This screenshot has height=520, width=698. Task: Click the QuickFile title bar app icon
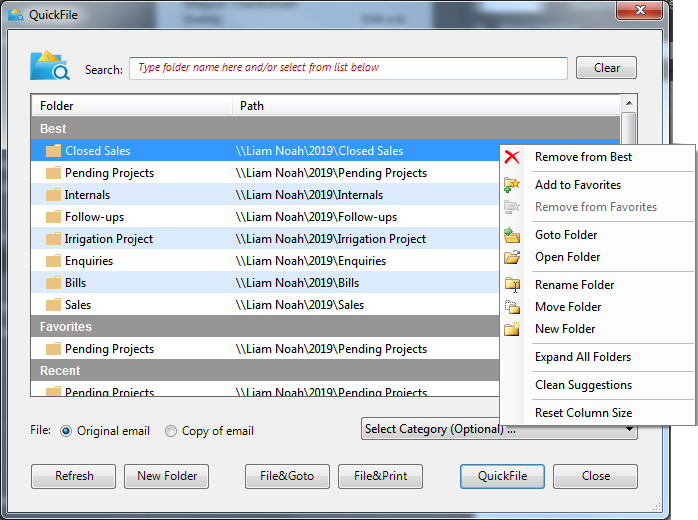[x=16, y=15]
